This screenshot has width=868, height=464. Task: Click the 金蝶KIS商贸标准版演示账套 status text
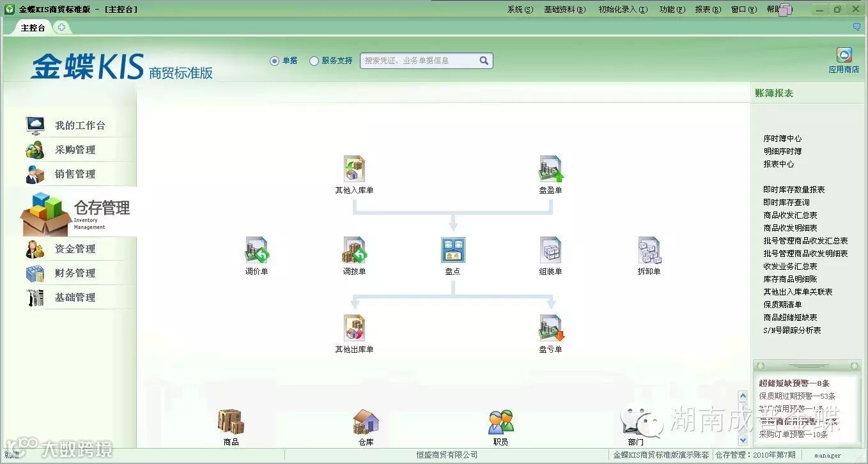661,455
